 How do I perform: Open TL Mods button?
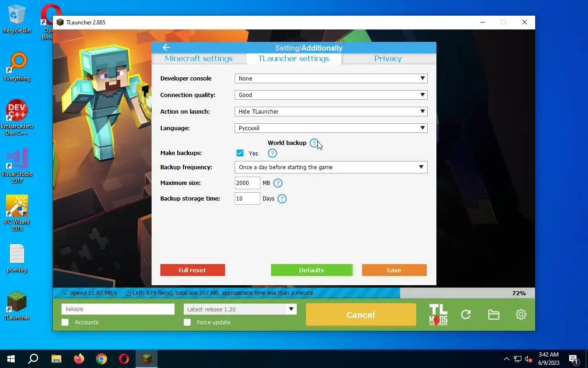click(438, 315)
